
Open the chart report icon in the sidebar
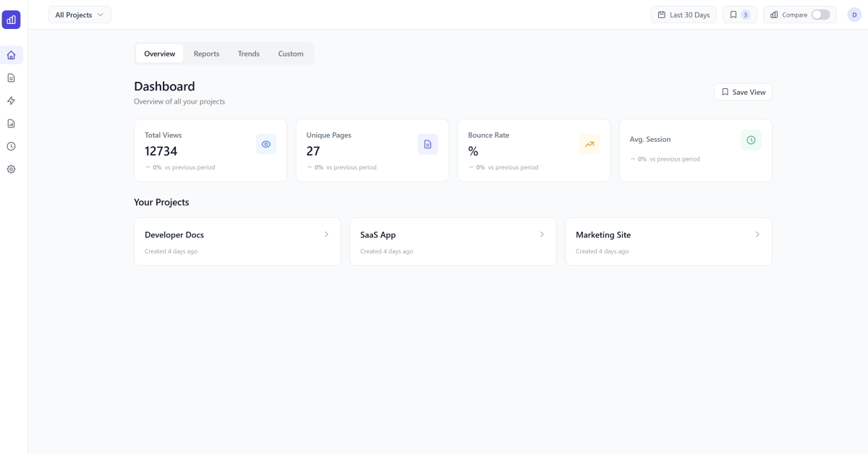click(11, 123)
